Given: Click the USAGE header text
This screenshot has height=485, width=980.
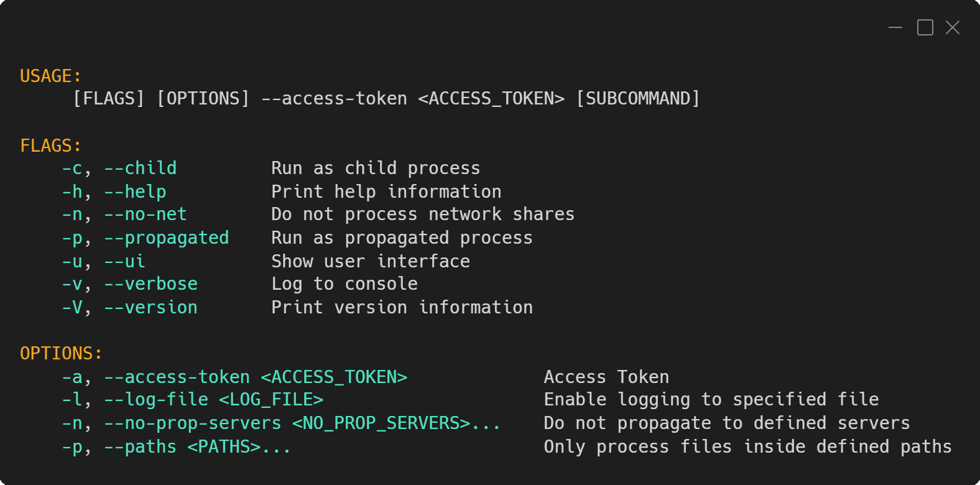Looking at the screenshot, I should click(x=49, y=75).
